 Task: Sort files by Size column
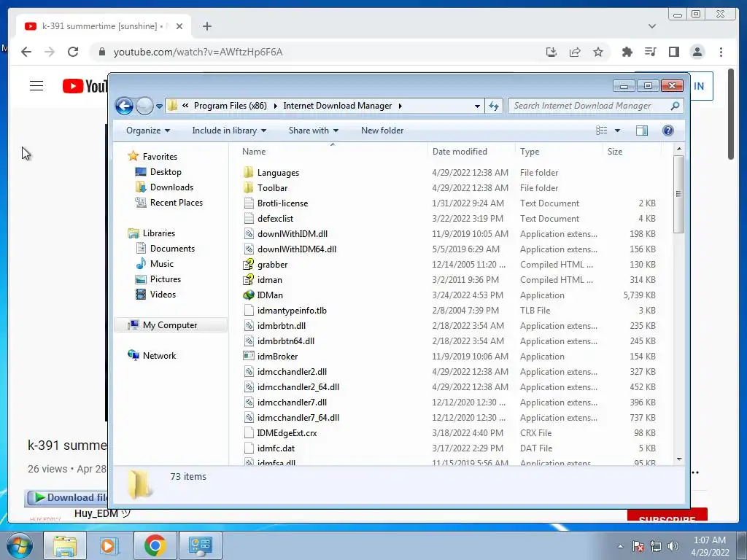coord(614,152)
